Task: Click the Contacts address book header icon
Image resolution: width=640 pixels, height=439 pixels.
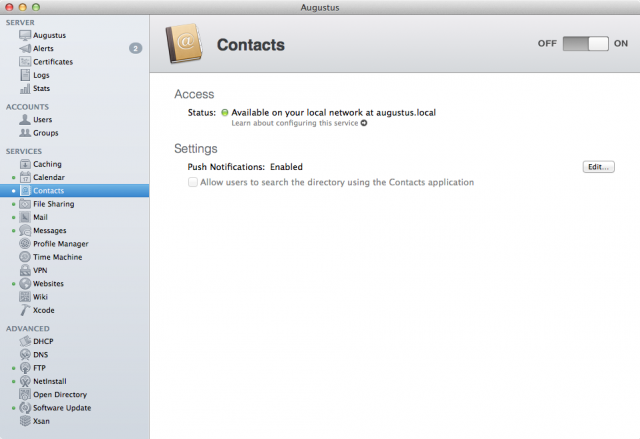Action: [x=184, y=44]
